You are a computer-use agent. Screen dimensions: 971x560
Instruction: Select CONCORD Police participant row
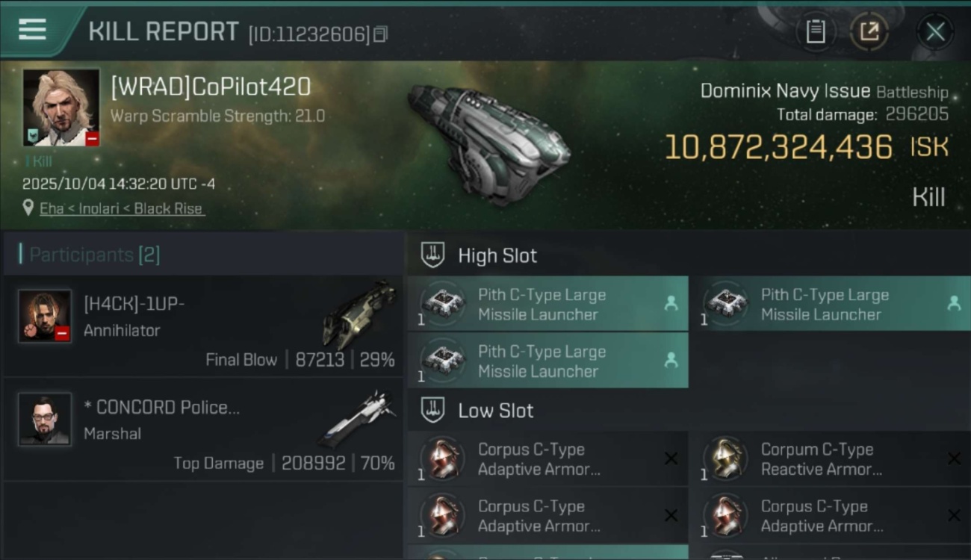[203, 429]
